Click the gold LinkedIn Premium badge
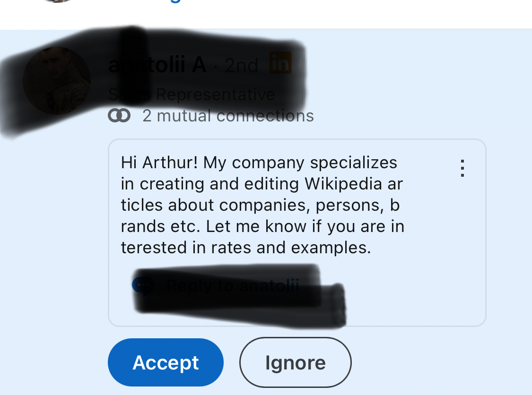 [x=280, y=63]
